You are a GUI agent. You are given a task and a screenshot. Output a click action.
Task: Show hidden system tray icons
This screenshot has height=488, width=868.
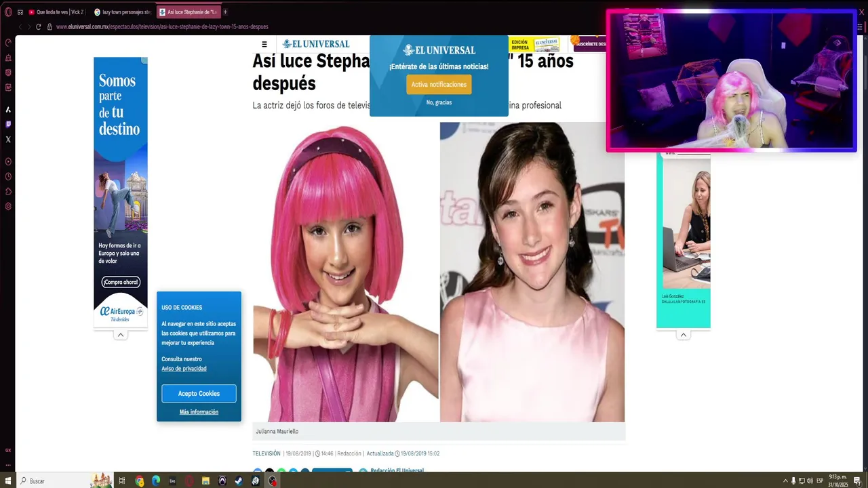(785, 481)
